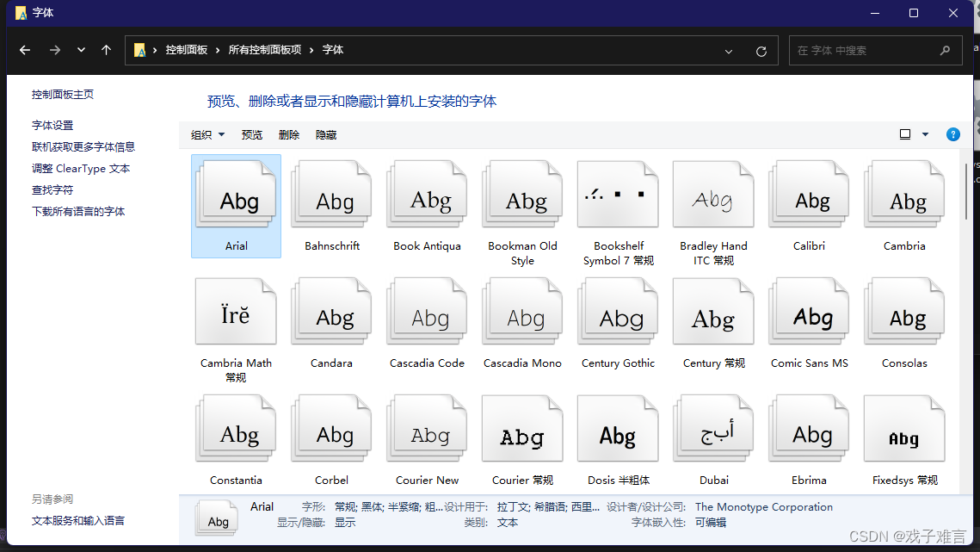Select the Candara font icon

332,312
